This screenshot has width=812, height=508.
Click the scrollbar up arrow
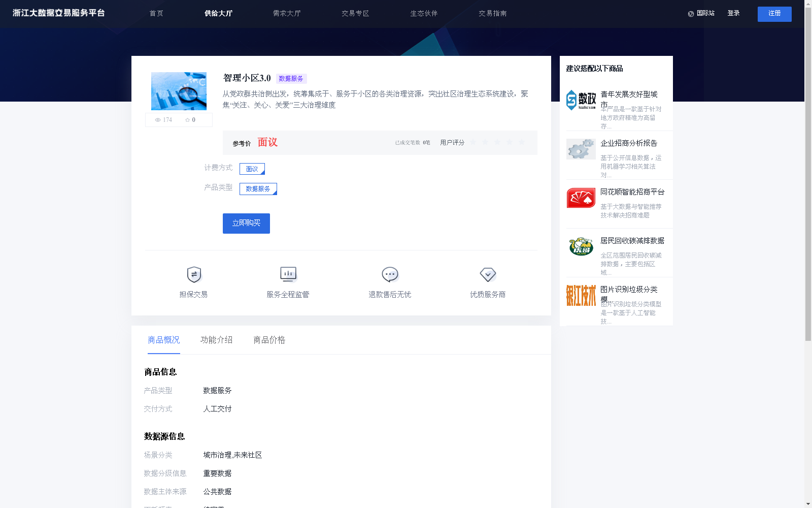pos(808,3)
